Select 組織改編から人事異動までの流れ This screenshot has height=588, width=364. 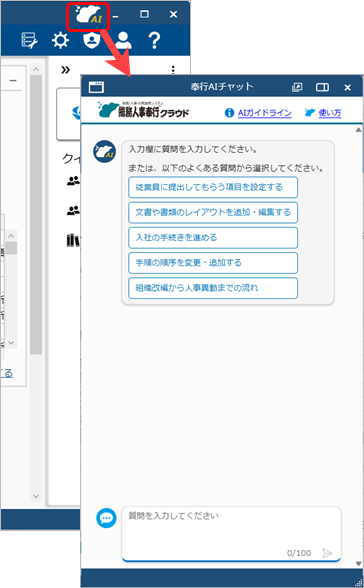213,288
